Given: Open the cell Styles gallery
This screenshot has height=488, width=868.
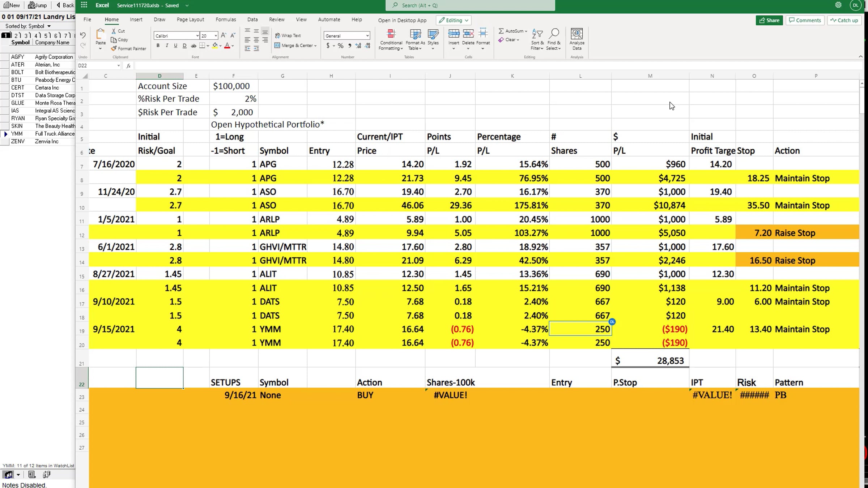Looking at the screenshot, I should click(433, 39).
